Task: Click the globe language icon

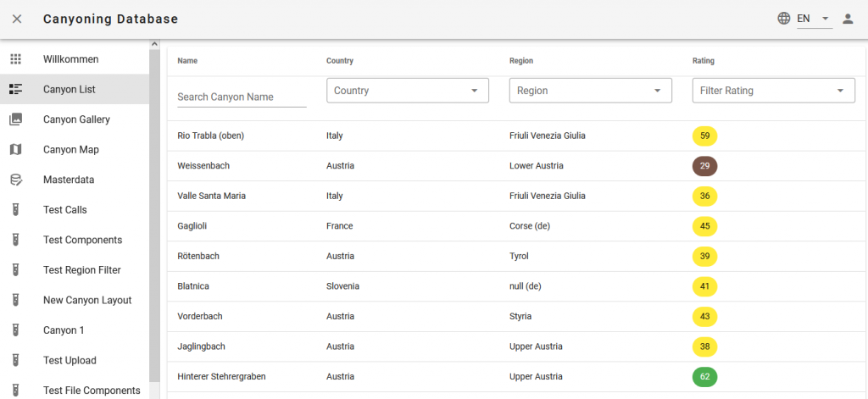Action: 783,19
